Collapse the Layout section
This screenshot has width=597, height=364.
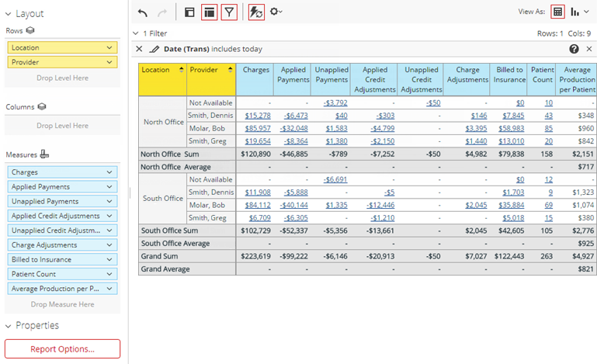point(9,14)
